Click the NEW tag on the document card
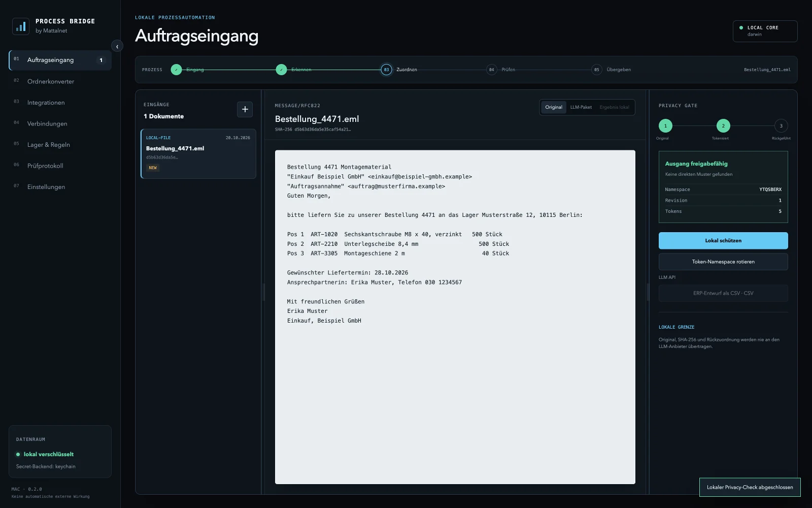Viewport: 812px width, 508px height. click(153, 168)
